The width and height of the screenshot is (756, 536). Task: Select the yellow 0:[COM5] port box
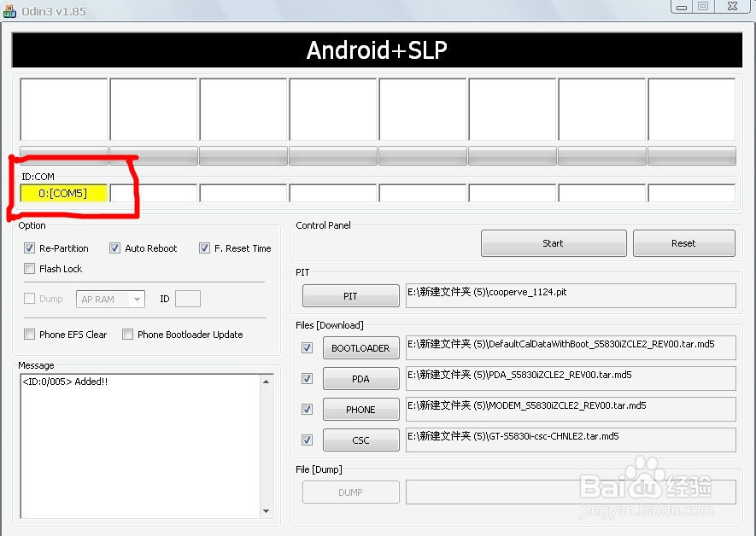pyautogui.click(x=64, y=193)
